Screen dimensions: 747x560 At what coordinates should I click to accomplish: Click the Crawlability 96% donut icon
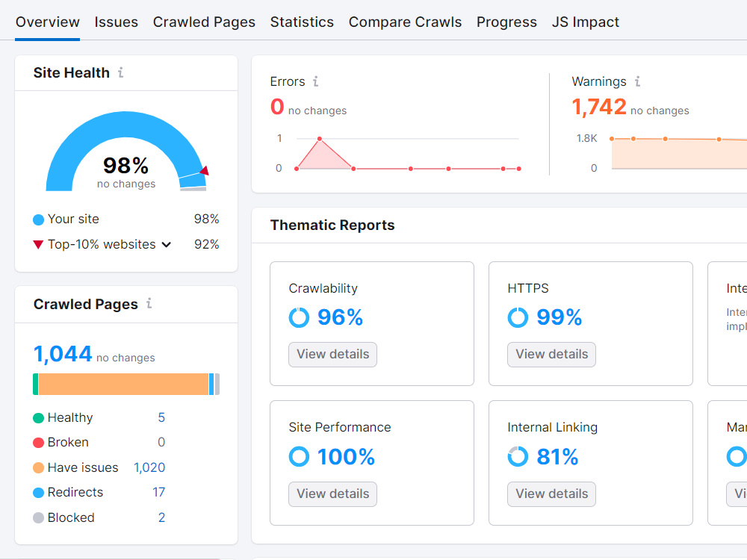tap(300, 317)
